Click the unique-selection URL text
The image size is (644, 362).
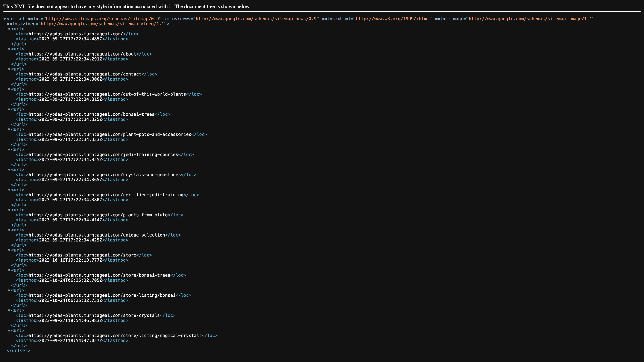[97, 235]
